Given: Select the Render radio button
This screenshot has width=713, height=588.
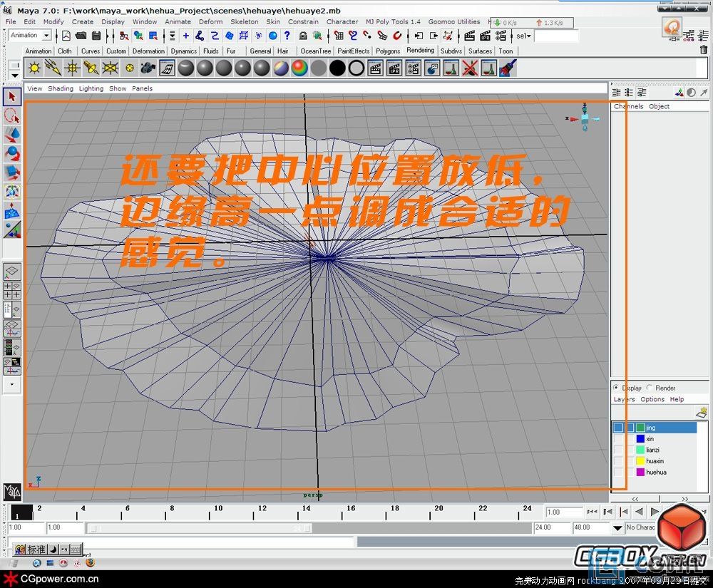Looking at the screenshot, I should tap(650, 388).
